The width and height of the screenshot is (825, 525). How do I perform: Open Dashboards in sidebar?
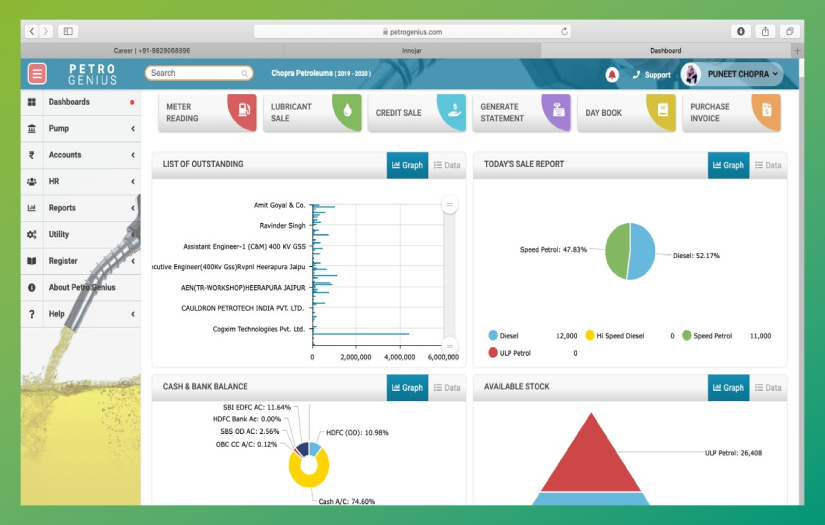pyautogui.click(x=81, y=102)
